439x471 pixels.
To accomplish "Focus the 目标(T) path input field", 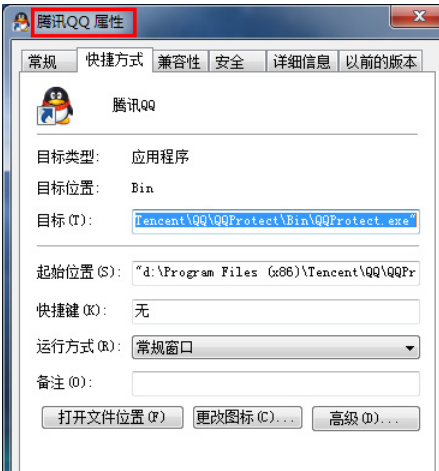I will point(276,221).
